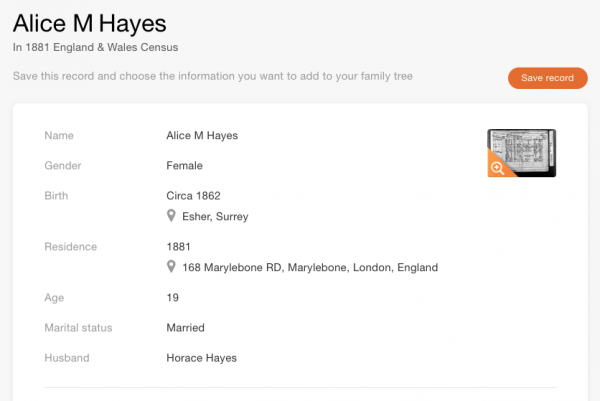
Task: Click the map pin beside Esher, Surrey
Action: click(171, 216)
